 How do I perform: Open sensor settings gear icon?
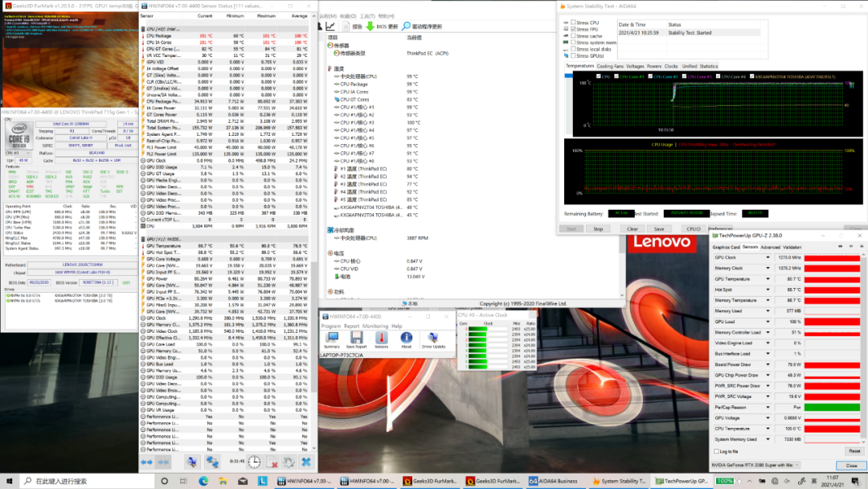[289, 462]
